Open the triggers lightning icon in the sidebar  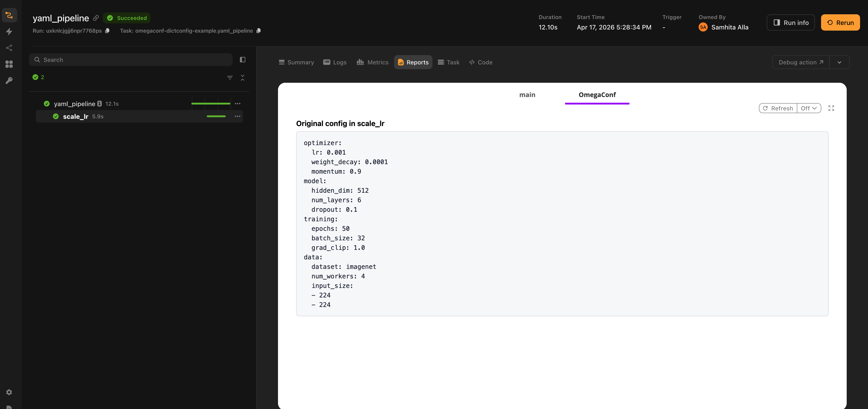coord(9,31)
